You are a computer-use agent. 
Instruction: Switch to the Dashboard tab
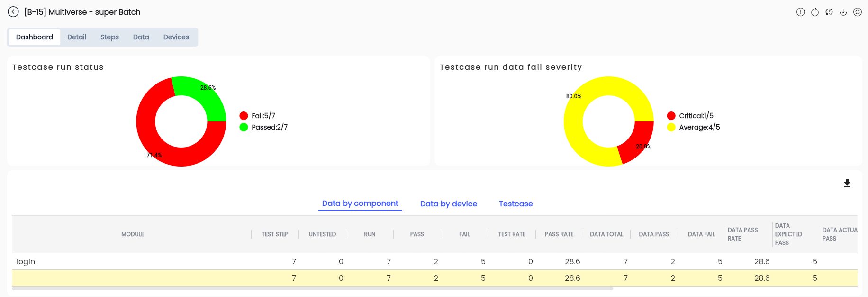click(35, 37)
